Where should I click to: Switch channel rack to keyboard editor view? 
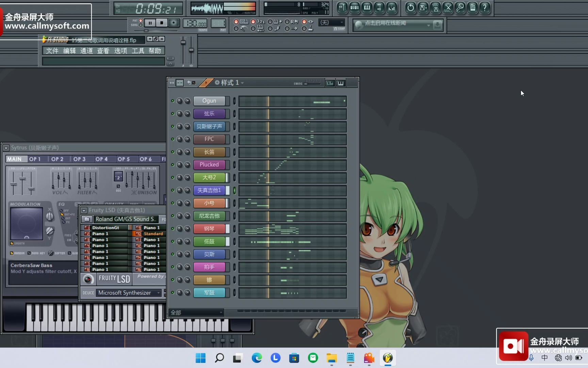point(341,83)
